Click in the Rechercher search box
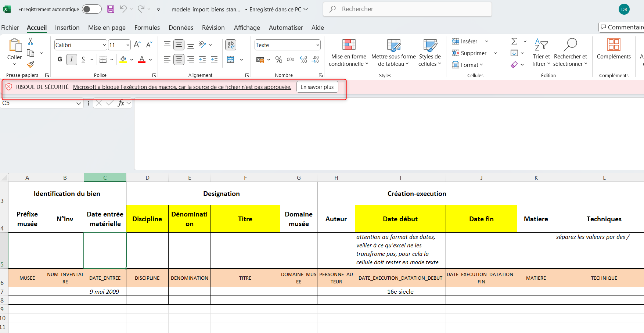The image size is (644, 333). coord(407,9)
